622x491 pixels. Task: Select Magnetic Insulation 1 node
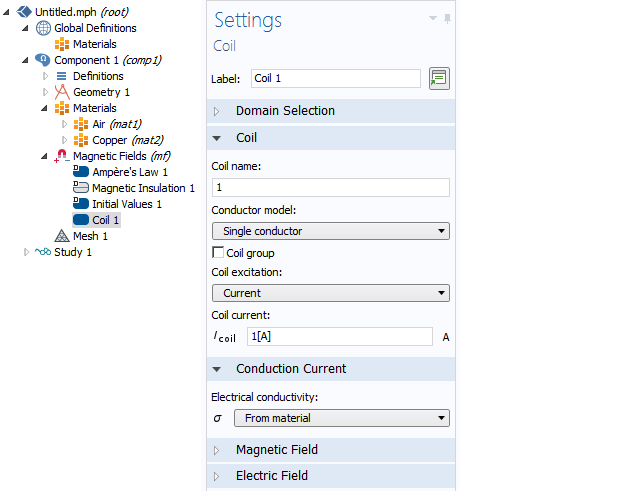(x=143, y=188)
